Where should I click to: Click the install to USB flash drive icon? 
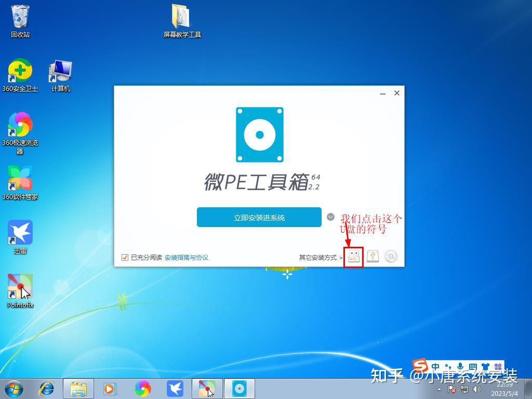[x=353, y=257]
